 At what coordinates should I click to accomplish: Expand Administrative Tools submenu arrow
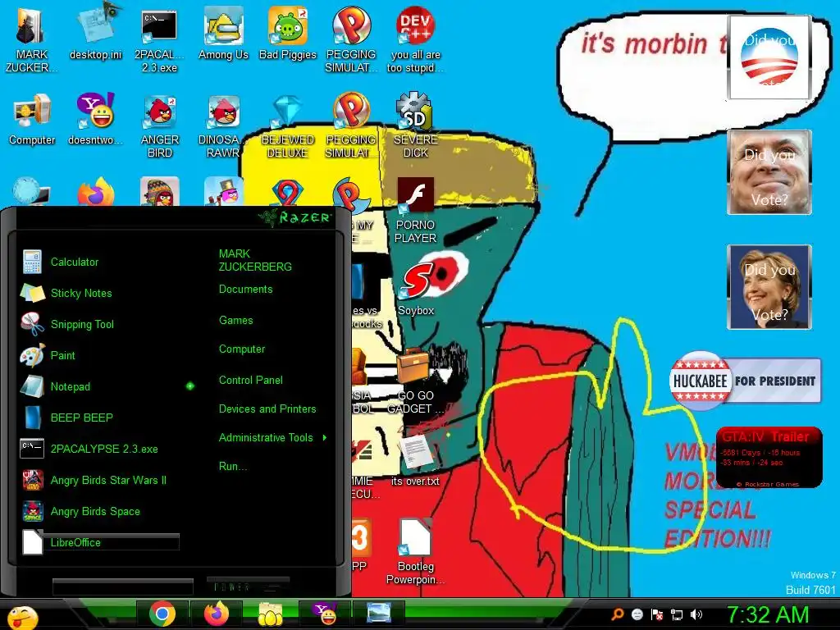point(325,438)
